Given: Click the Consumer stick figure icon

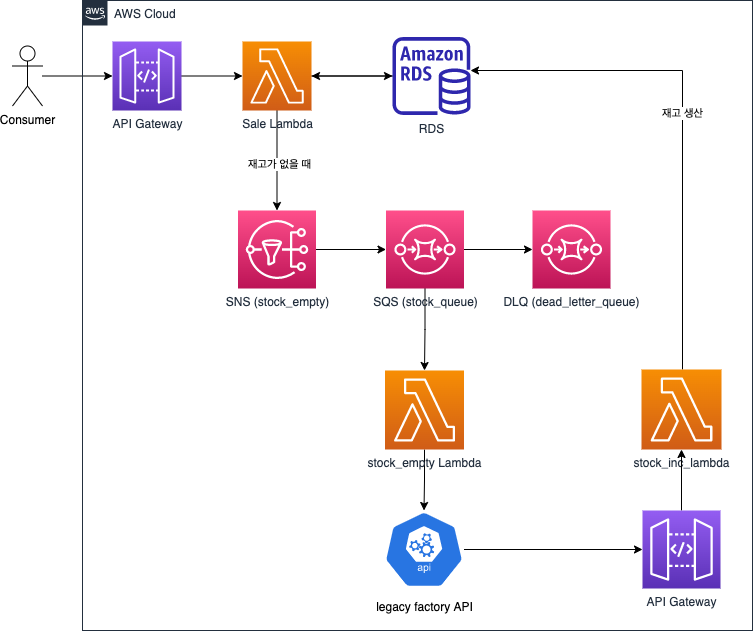Looking at the screenshot, I should pyautogui.click(x=27, y=76).
